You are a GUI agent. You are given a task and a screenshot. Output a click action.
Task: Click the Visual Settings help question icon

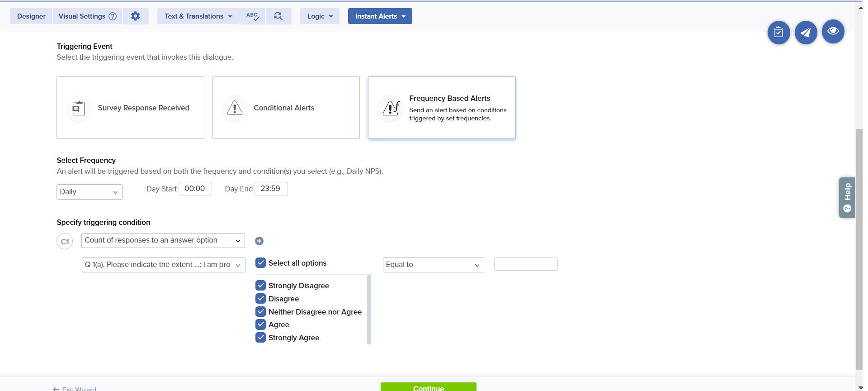tap(113, 16)
